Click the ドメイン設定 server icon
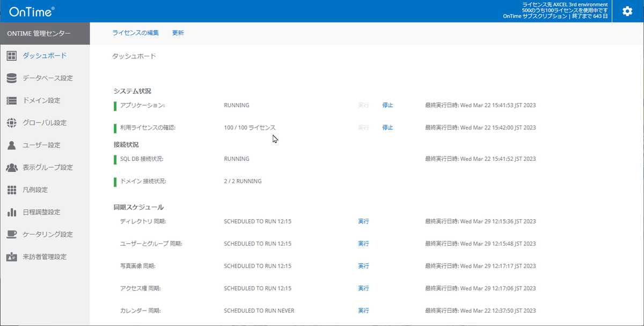 click(11, 101)
